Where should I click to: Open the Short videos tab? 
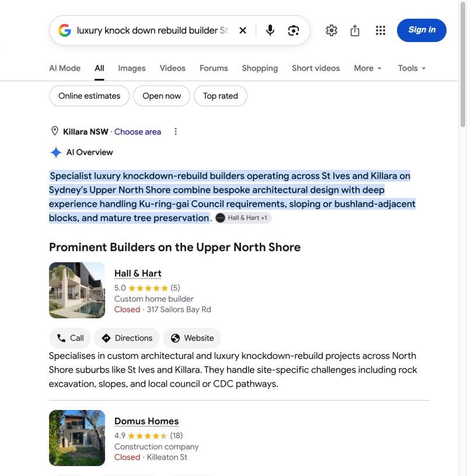tap(316, 68)
